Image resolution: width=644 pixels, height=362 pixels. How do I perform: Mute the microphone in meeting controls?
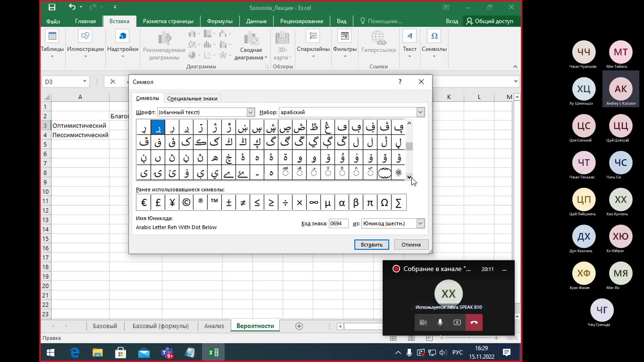(440, 322)
